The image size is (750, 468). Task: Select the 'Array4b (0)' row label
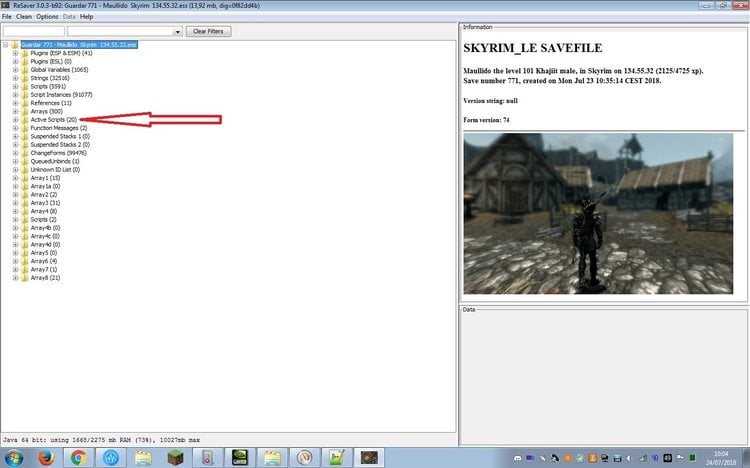[x=45, y=228]
